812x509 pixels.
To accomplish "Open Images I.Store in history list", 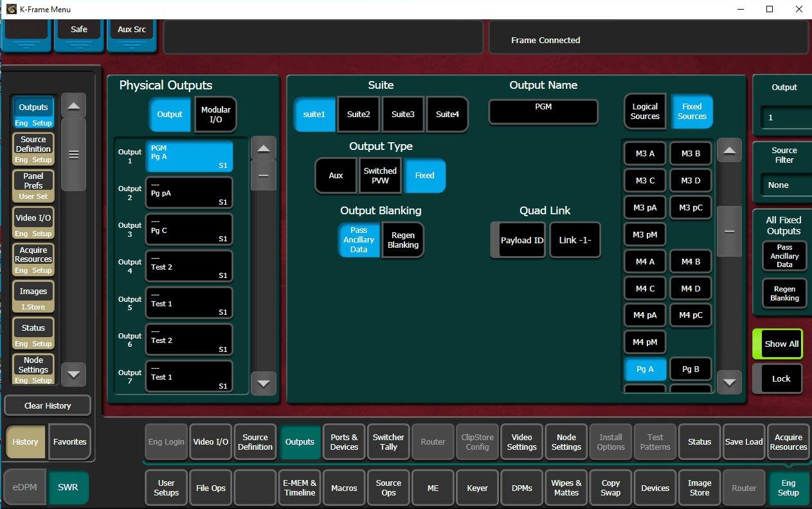I will click(33, 296).
